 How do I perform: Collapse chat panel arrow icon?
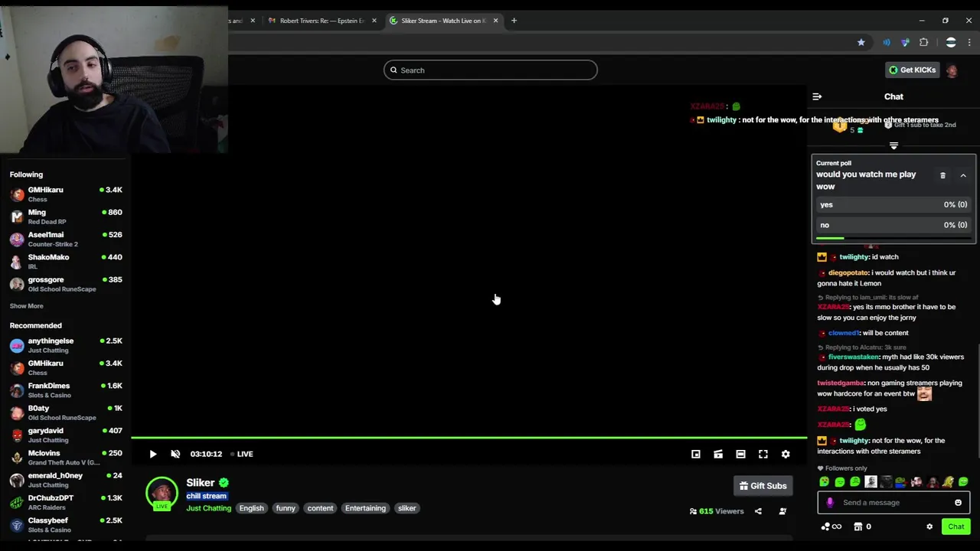point(817,97)
